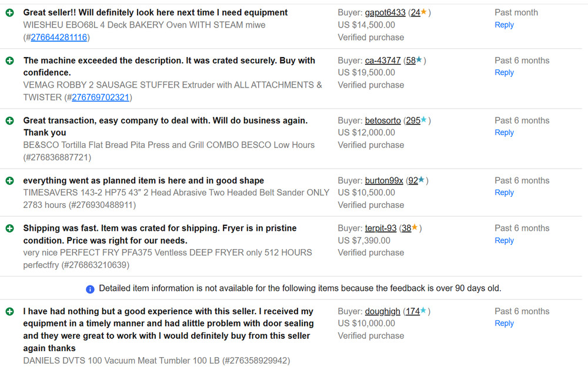This screenshot has width=588, height=370.
Task: View buyer gapot6433's profile
Action: pyautogui.click(x=385, y=12)
